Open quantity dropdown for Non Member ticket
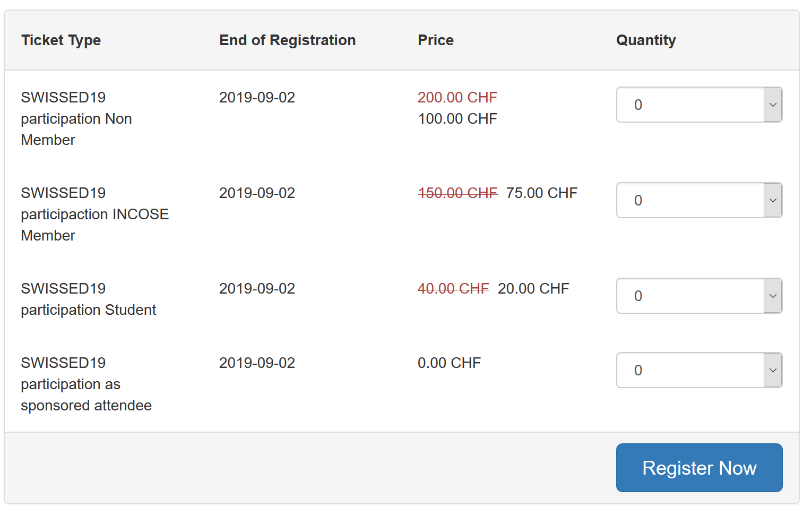Image resolution: width=812 pixels, height=515 pixels. [x=699, y=105]
